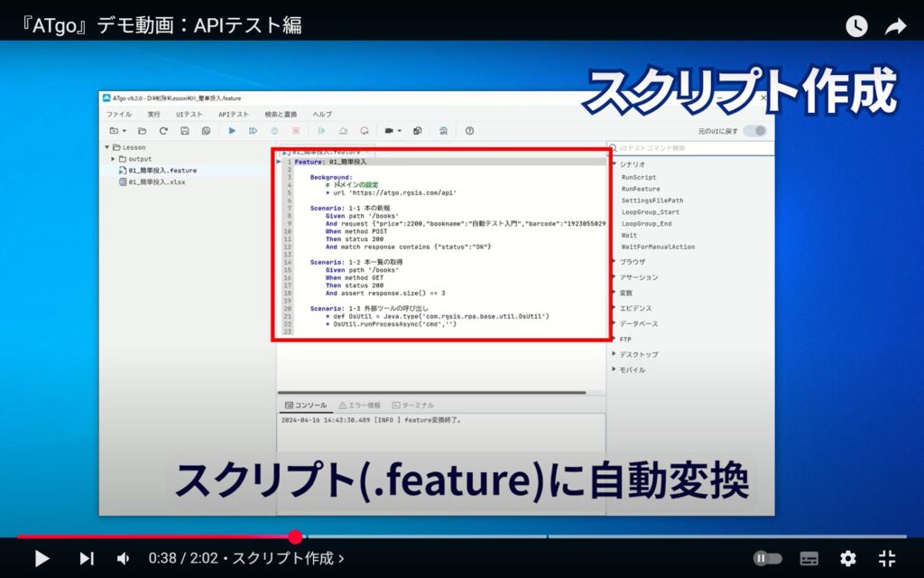The width and height of the screenshot is (924, 578).
Task: Click the red circular reload icon
Action: click(365, 131)
